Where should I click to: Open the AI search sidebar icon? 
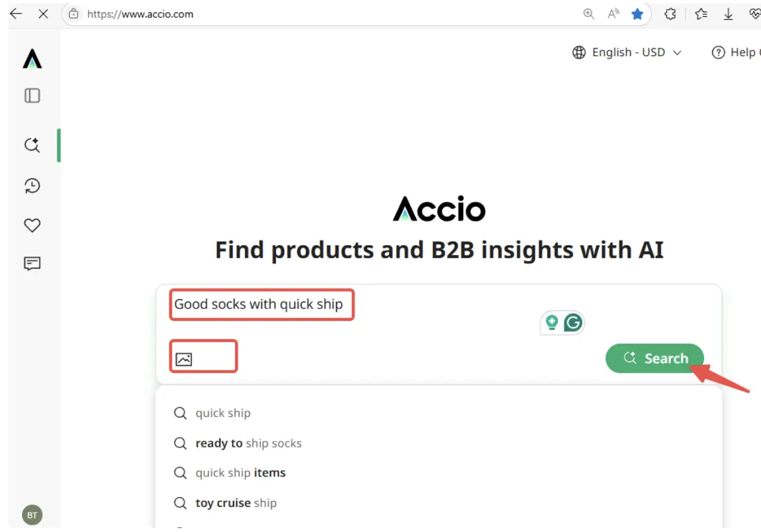tap(32, 145)
